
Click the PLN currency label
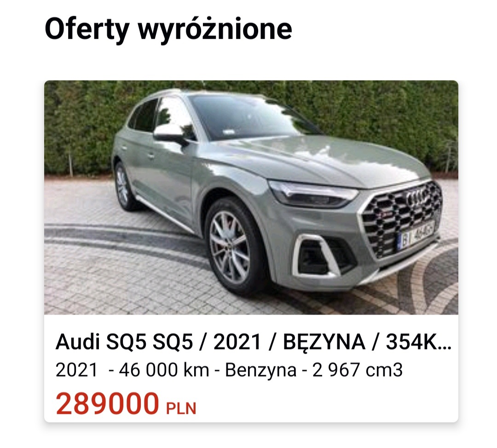pyautogui.click(x=181, y=408)
